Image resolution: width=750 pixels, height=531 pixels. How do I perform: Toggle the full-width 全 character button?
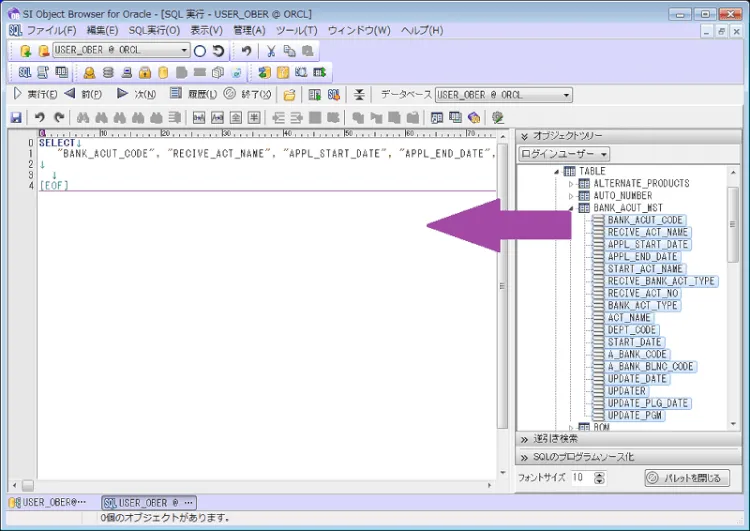coord(236,118)
